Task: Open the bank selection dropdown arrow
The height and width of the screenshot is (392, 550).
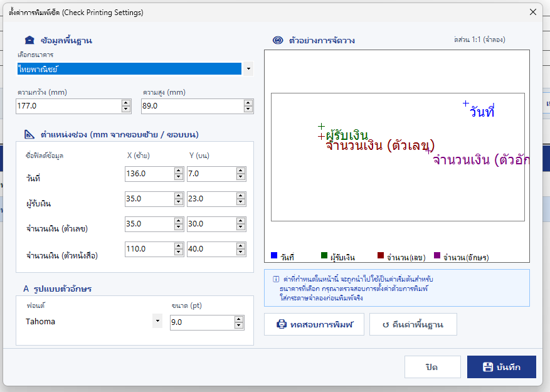Action: (248, 69)
